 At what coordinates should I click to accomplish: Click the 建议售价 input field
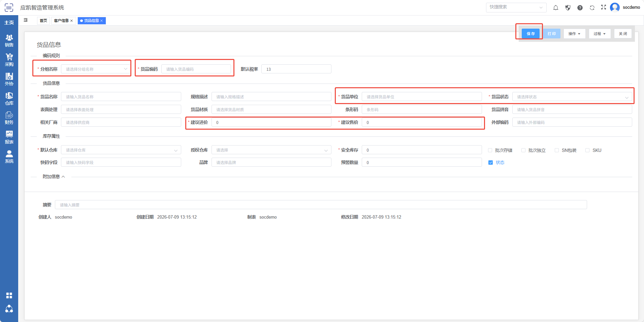click(x=422, y=122)
